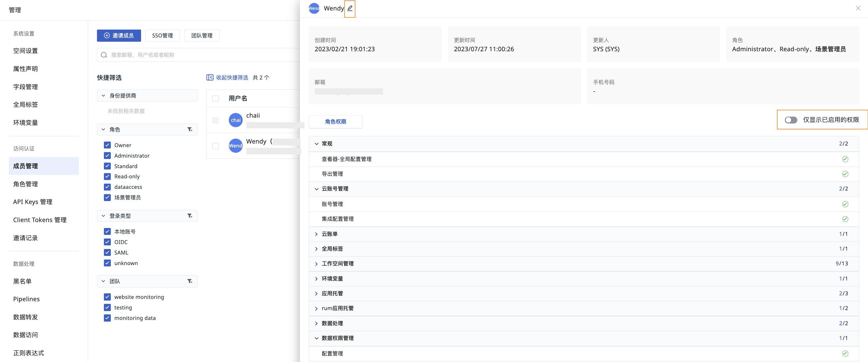The image size is (868, 362).
Task: Edit Wendy's name with pencil icon
Action: coord(350,9)
